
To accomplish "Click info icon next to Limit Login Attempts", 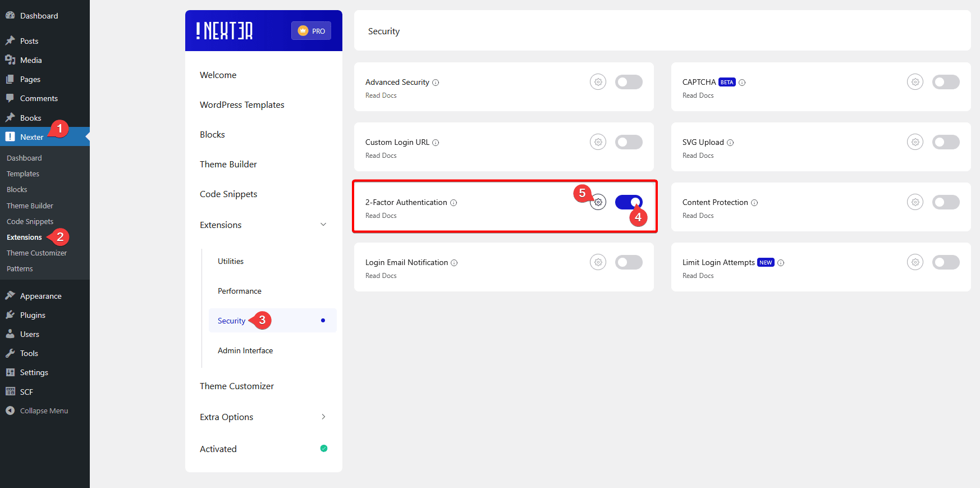I will 781,263.
